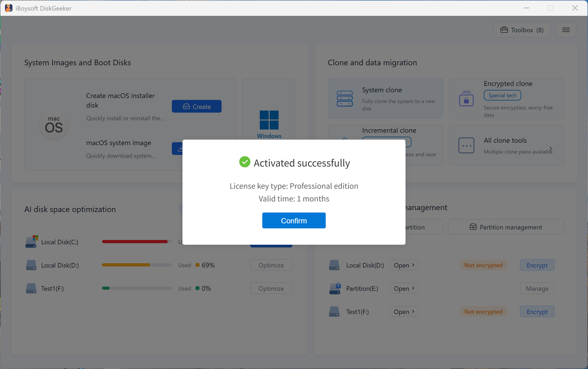Click Not encrypted status for Local Disk(D:)

(483, 265)
